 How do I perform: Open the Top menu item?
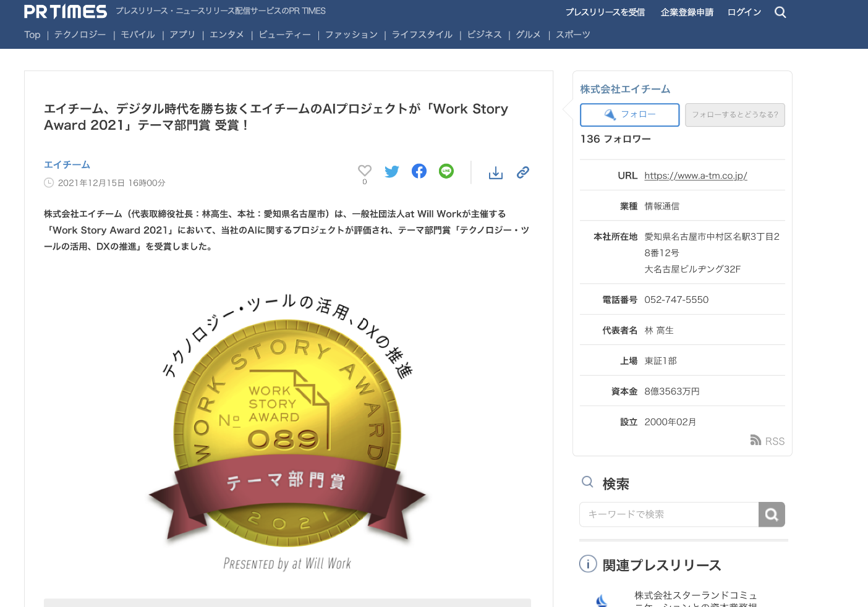point(32,35)
